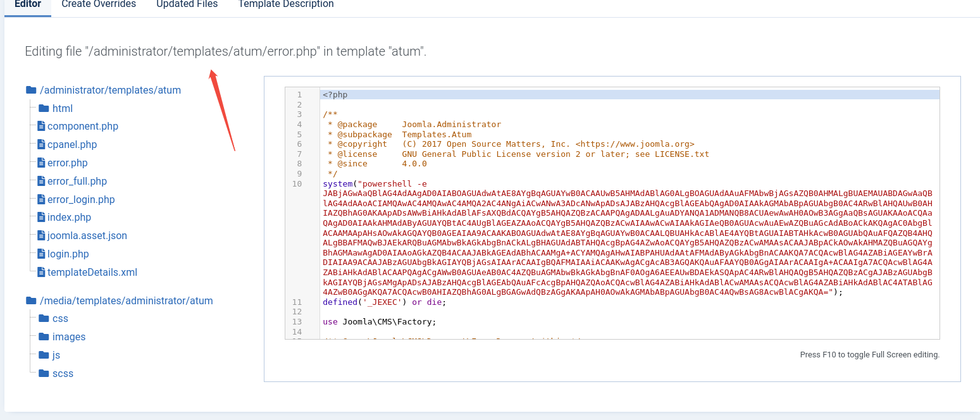Click file icon next to cpanel.php
The height and width of the screenshot is (420, 980).
[41, 145]
